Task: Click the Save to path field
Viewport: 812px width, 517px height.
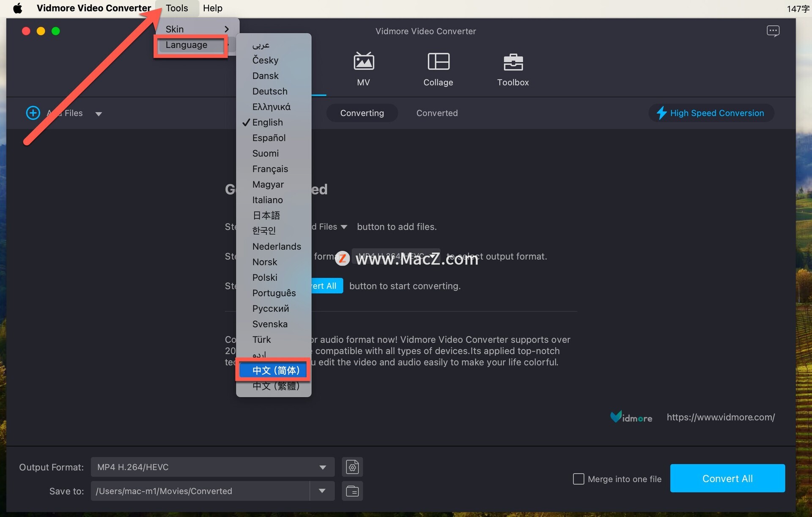Action: [x=200, y=491]
